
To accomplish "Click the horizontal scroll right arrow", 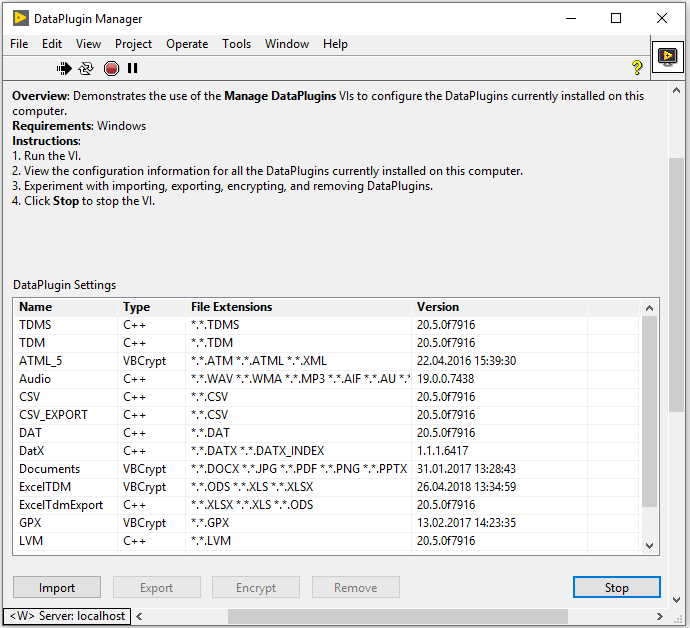I will click(659, 616).
